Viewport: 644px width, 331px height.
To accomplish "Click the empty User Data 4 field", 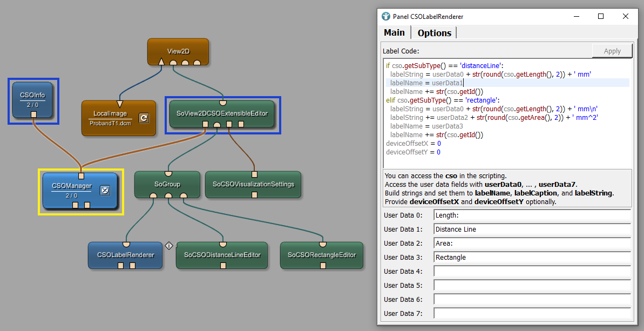I will click(531, 272).
